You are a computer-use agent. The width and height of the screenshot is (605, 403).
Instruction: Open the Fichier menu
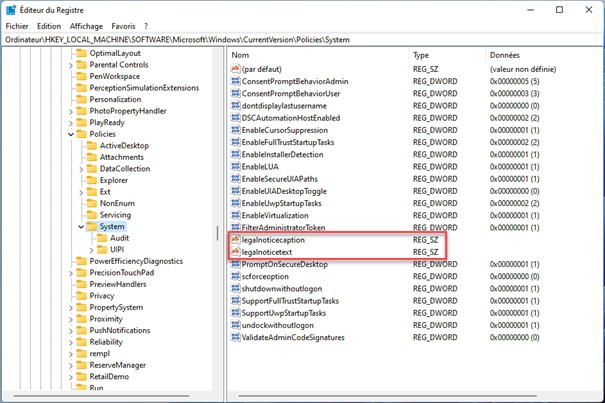tap(17, 25)
